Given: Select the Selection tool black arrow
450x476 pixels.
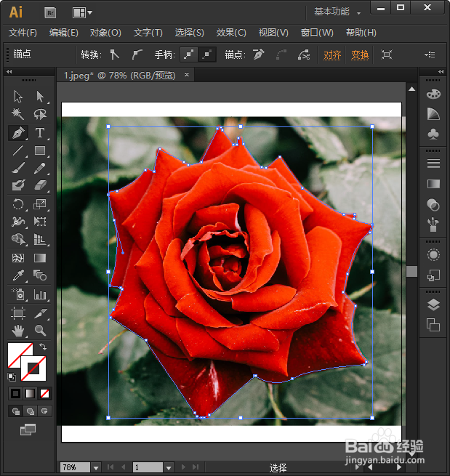Looking at the screenshot, I should pos(18,97).
